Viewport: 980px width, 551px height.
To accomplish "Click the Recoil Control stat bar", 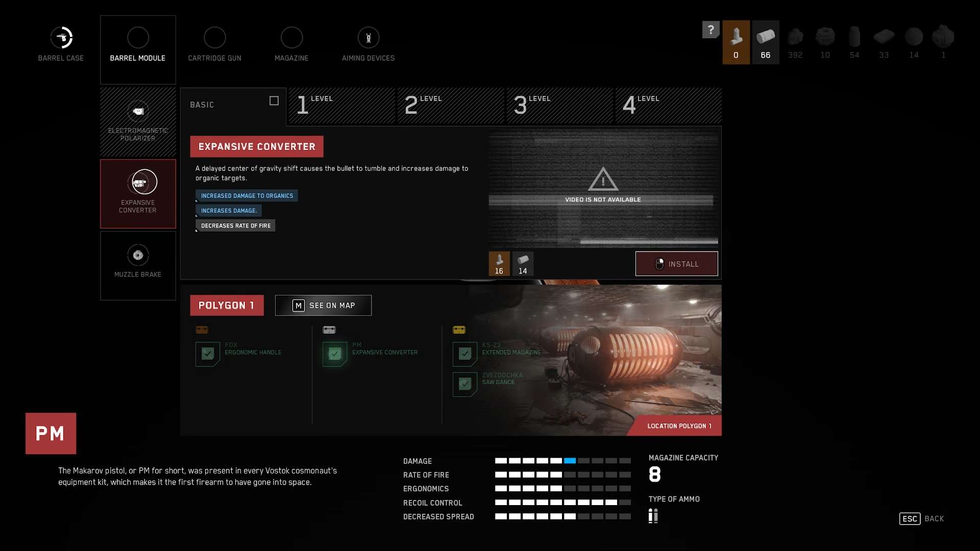I will pyautogui.click(x=563, y=503).
